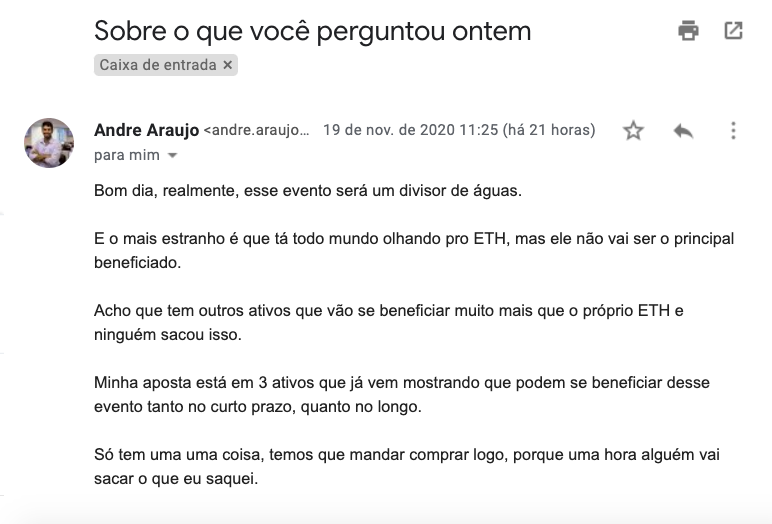Image resolution: width=772 pixels, height=524 pixels.
Task: Remove the Caixa de entrada label
Action: 228,65
